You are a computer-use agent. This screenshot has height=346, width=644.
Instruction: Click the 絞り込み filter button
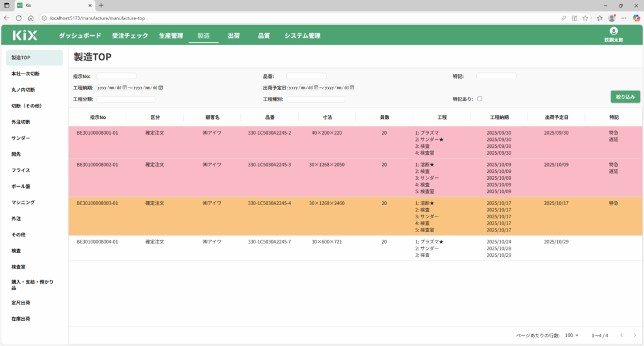coord(625,97)
